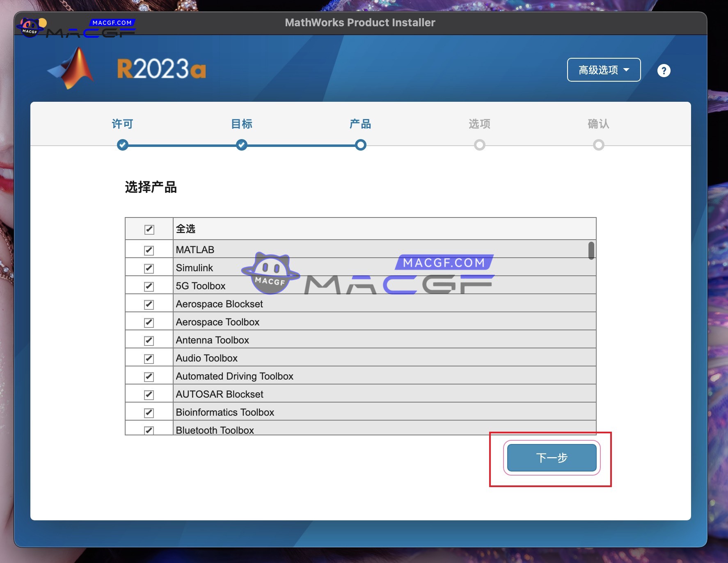The width and height of the screenshot is (728, 563).
Task: Click the 选项 step circle indicator
Action: coord(479,145)
